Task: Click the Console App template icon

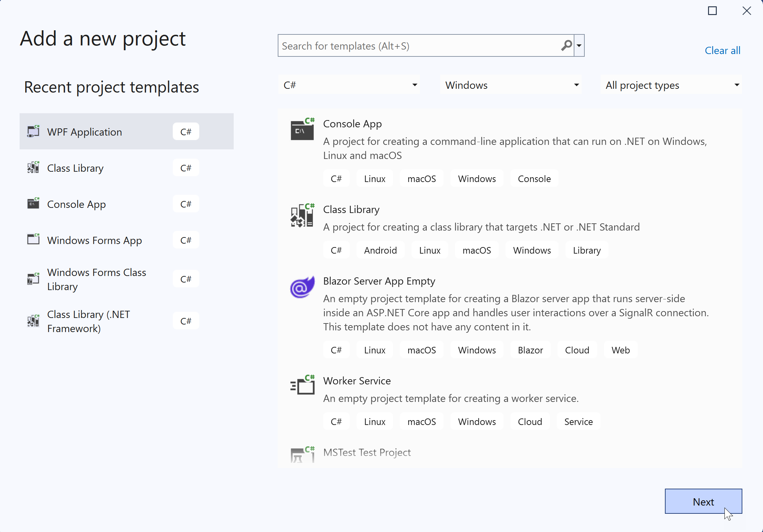Action: tap(302, 129)
